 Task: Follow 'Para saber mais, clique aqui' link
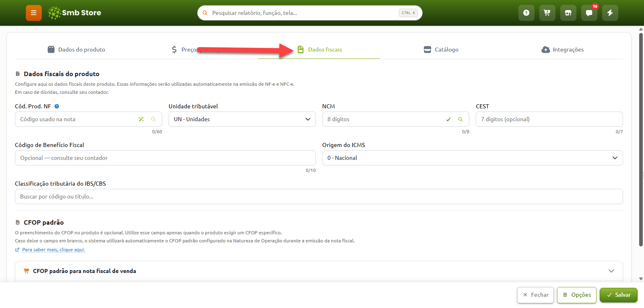(x=53, y=250)
